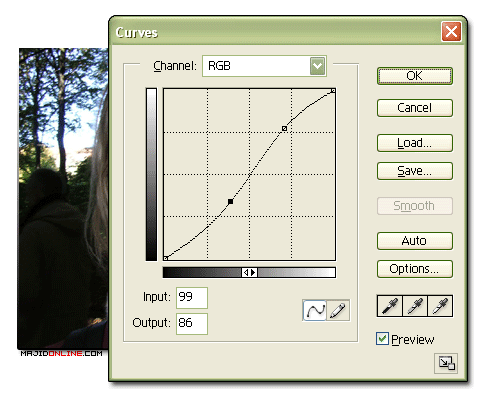500x400 pixels.
Task: Click the RGB channel combo box
Action: click(x=264, y=66)
